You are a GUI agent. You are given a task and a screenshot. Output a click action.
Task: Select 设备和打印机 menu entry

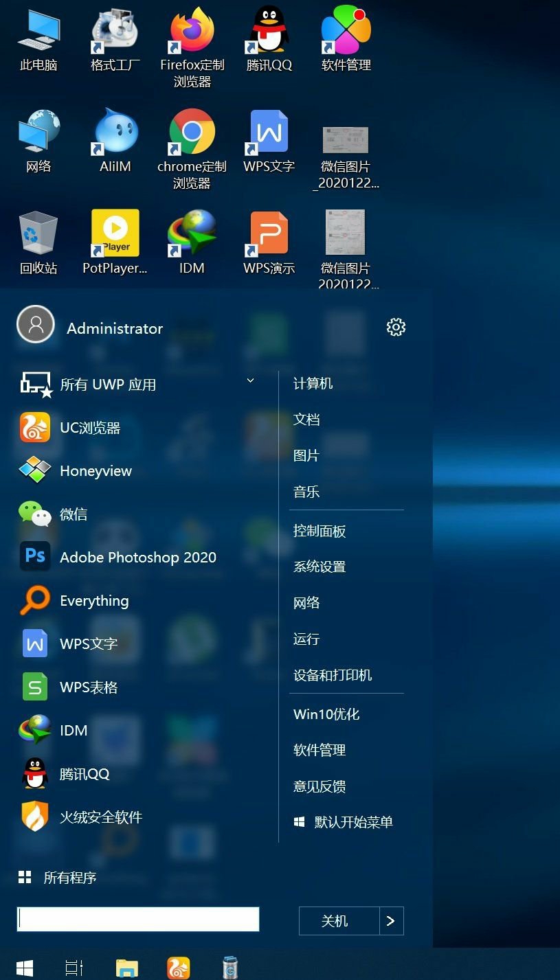point(333,675)
